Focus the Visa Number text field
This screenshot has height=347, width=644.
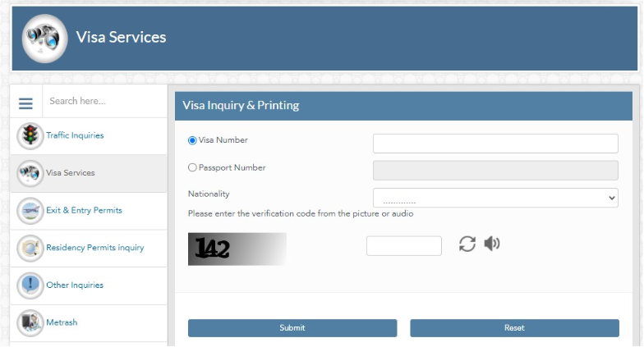click(495, 143)
